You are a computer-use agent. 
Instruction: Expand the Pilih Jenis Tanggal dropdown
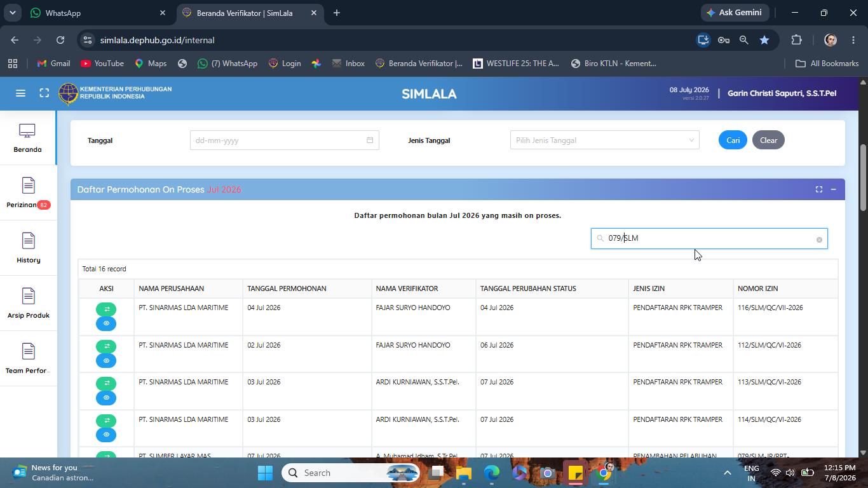[604, 140]
